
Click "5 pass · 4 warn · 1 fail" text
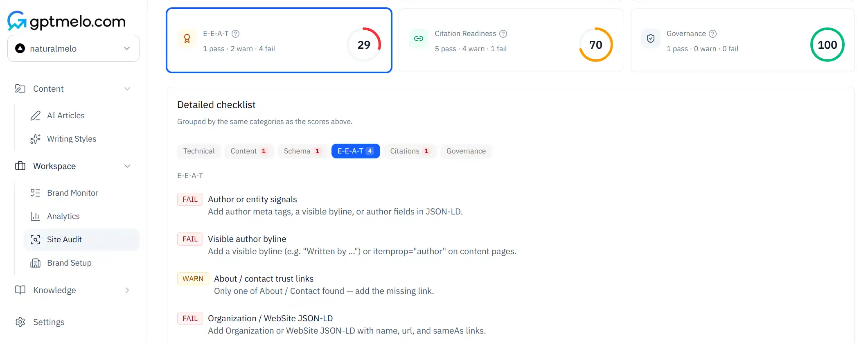coord(471,49)
